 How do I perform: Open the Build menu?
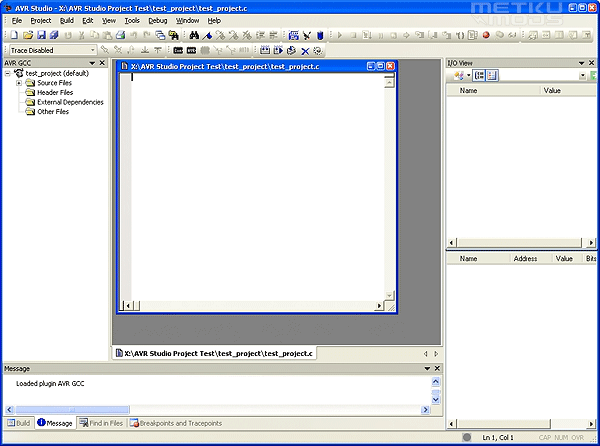tap(67, 21)
